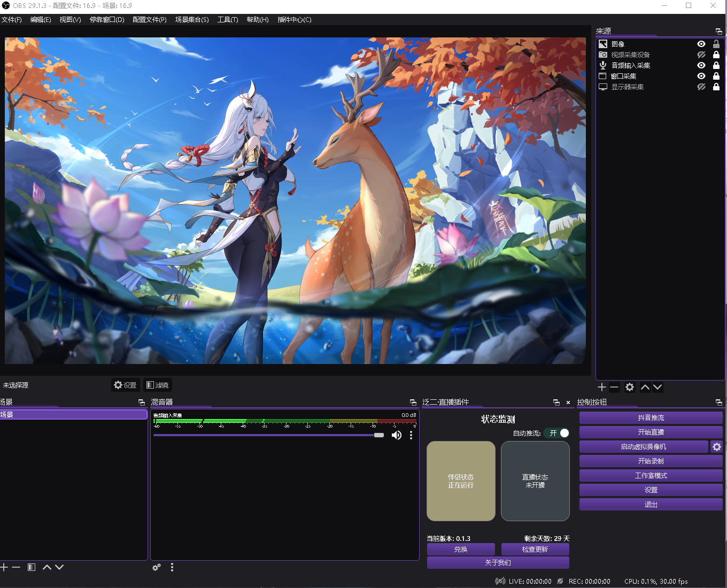Open mixer advanced audio gears icon
The width and height of the screenshot is (727, 588).
(157, 567)
